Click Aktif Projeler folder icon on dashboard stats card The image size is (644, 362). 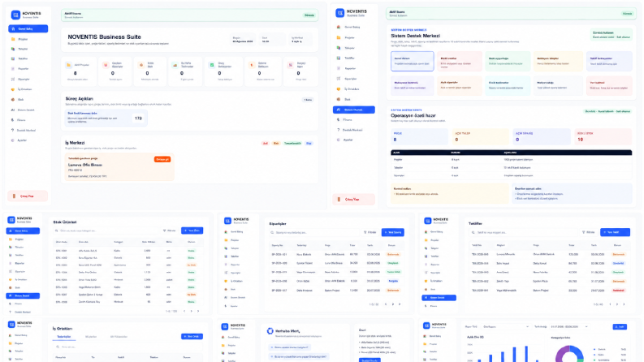point(68,65)
